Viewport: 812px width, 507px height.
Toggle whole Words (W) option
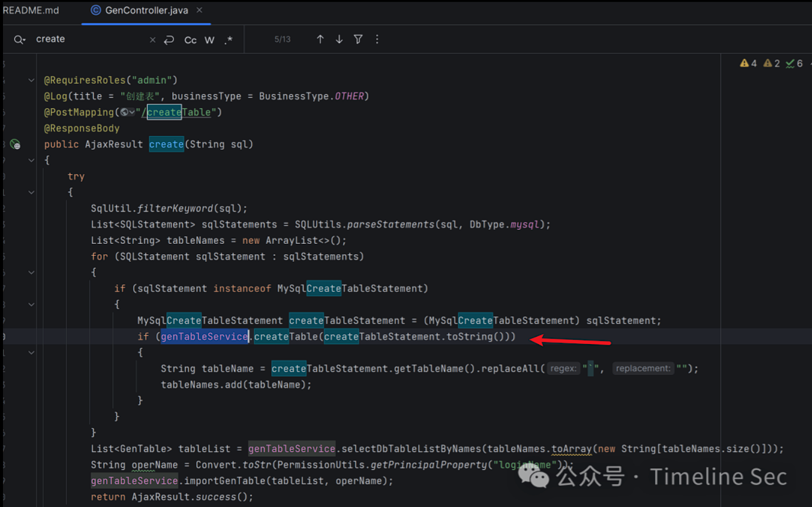click(209, 40)
